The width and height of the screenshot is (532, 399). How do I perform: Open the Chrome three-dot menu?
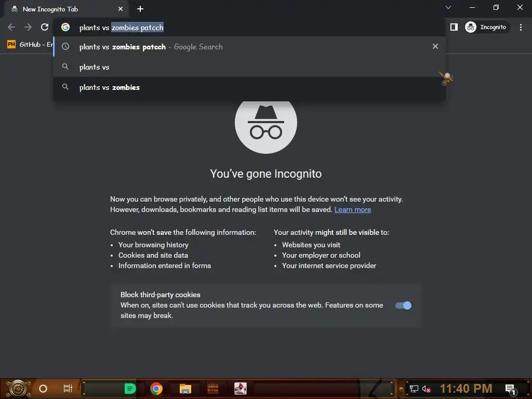click(x=521, y=27)
